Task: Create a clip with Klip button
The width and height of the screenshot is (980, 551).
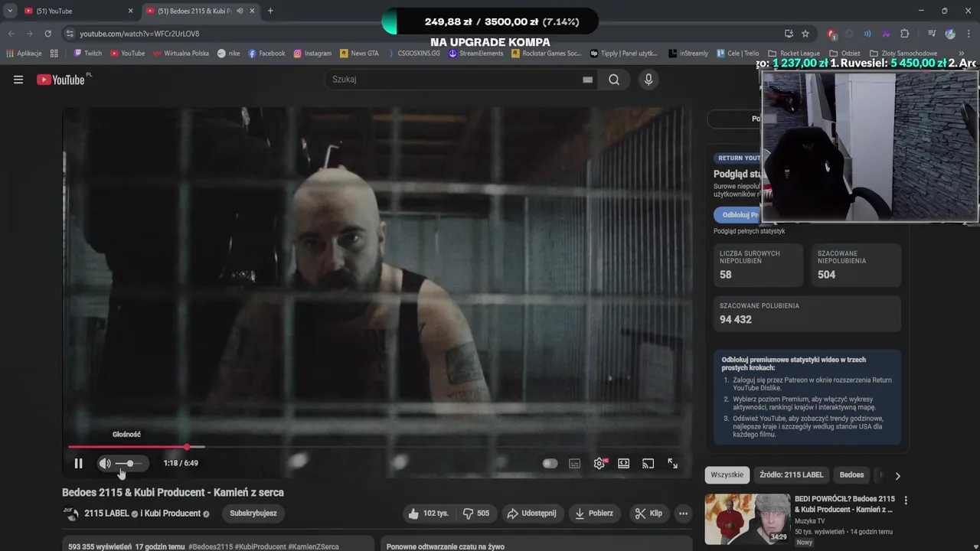Action: pyautogui.click(x=648, y=514)
